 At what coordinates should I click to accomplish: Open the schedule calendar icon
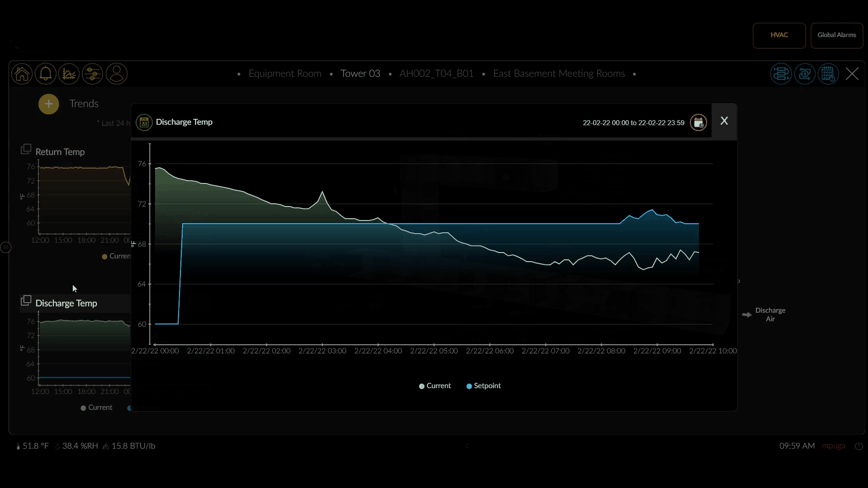pyautogui.click(x=828, y=74)
